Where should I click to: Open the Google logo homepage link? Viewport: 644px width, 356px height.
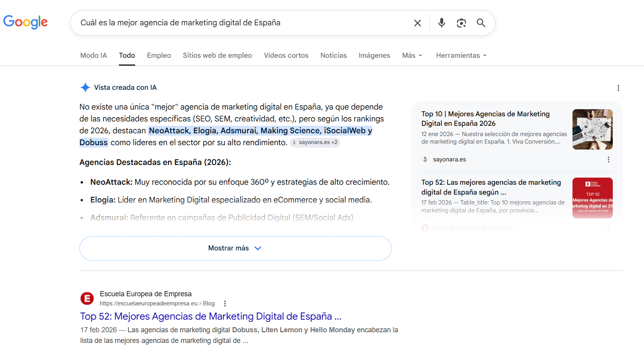pos(26,22)
